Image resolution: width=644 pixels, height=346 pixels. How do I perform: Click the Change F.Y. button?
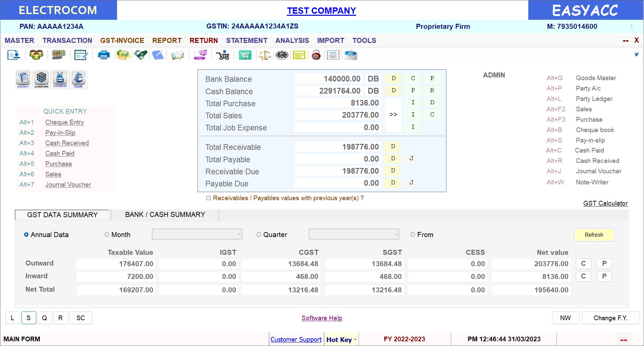(x=610, y=318)
